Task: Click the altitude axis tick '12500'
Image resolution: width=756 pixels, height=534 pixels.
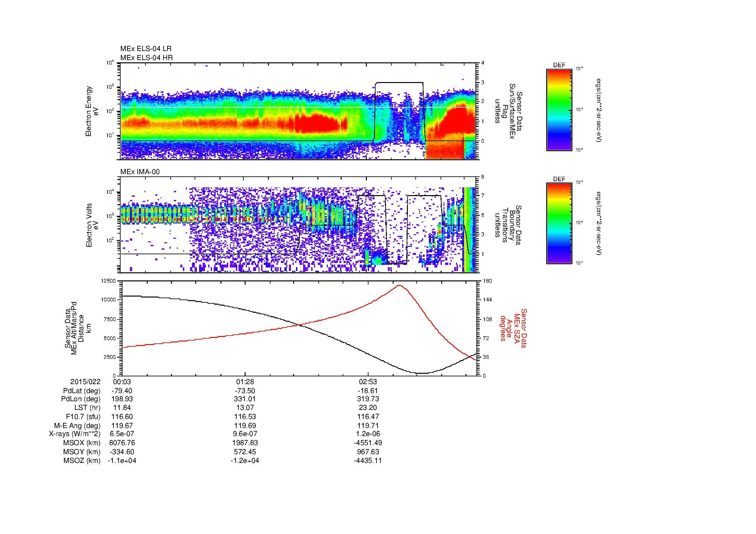Action: coord(109,281)
